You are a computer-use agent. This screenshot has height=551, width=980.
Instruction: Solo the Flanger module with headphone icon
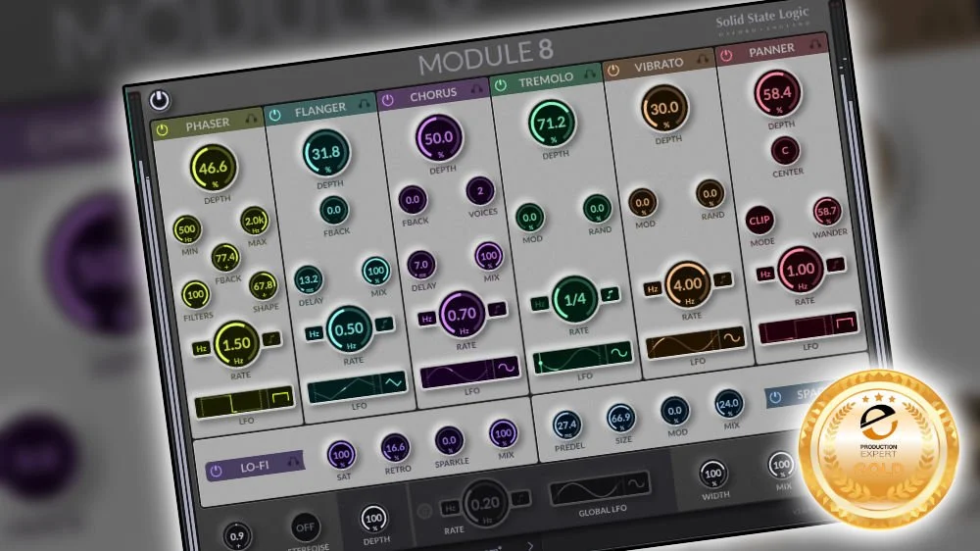click(x=365, y=103)
